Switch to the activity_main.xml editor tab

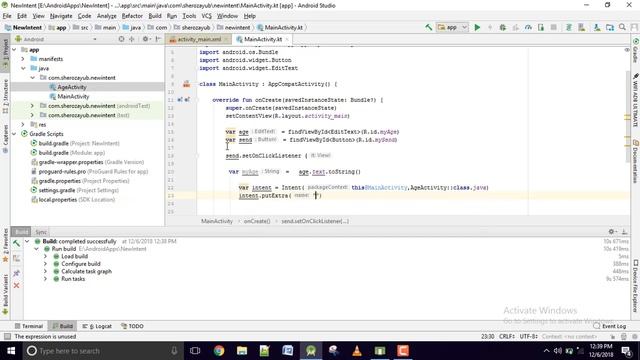pyautogui.click(x=199, y=39)
